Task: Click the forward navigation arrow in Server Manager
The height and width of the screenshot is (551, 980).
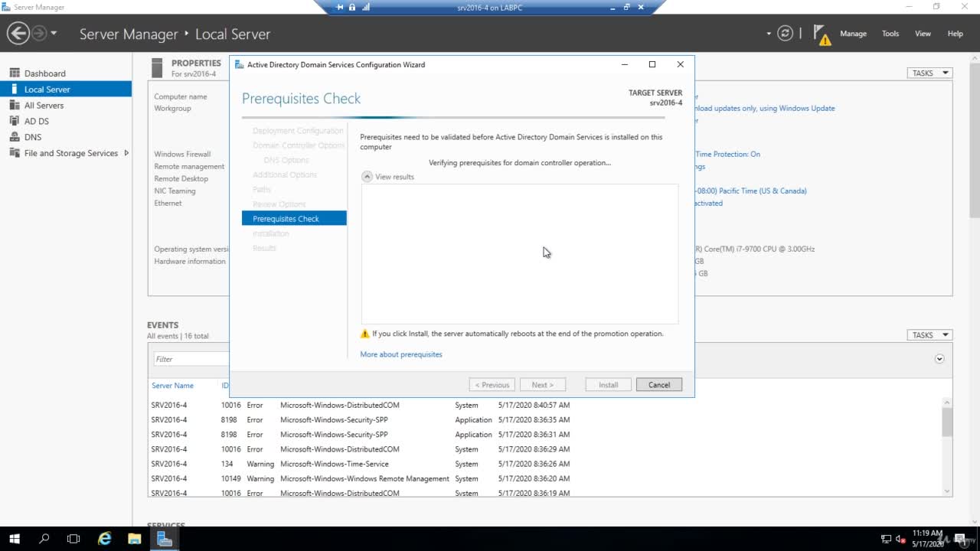Action: [x=38, y=33]
